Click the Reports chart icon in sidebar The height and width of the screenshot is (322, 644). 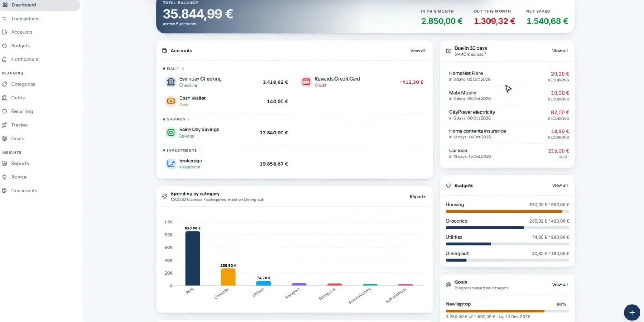pos(4,163)
